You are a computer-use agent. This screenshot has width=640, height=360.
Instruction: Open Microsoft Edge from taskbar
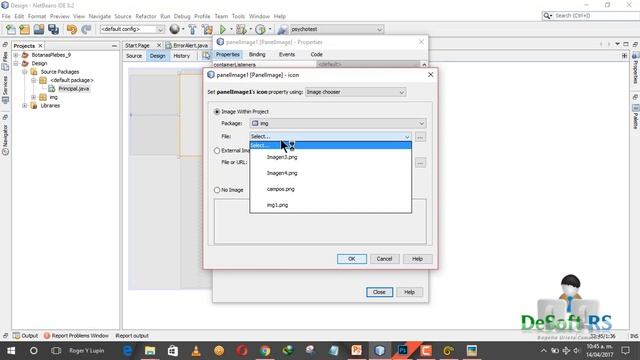(x=128, y=351)
